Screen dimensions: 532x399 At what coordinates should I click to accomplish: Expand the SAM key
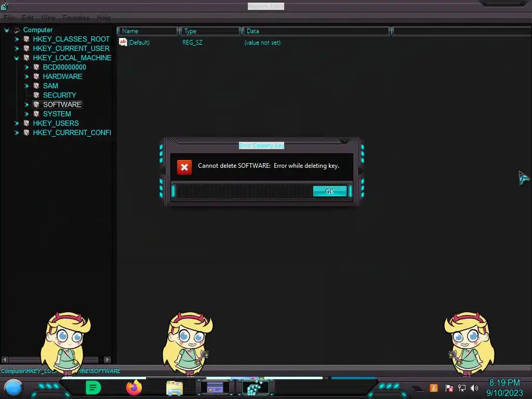click(26, 86)
